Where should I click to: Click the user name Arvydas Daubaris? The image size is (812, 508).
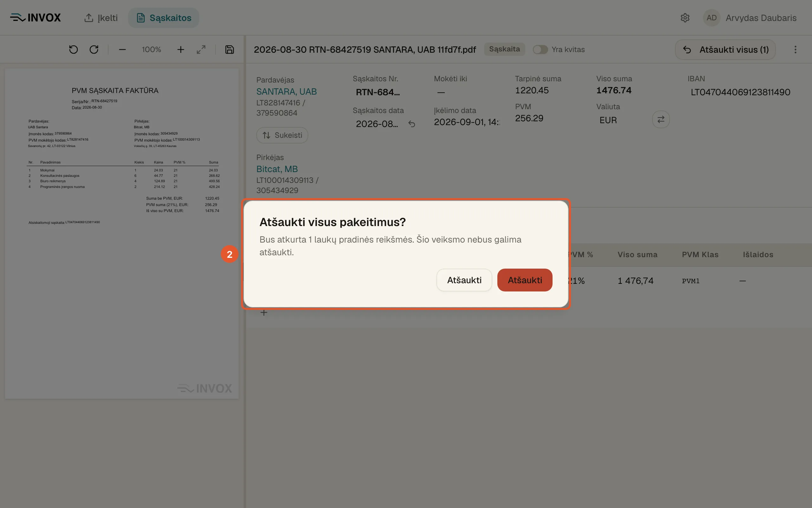tap(761, 18)
